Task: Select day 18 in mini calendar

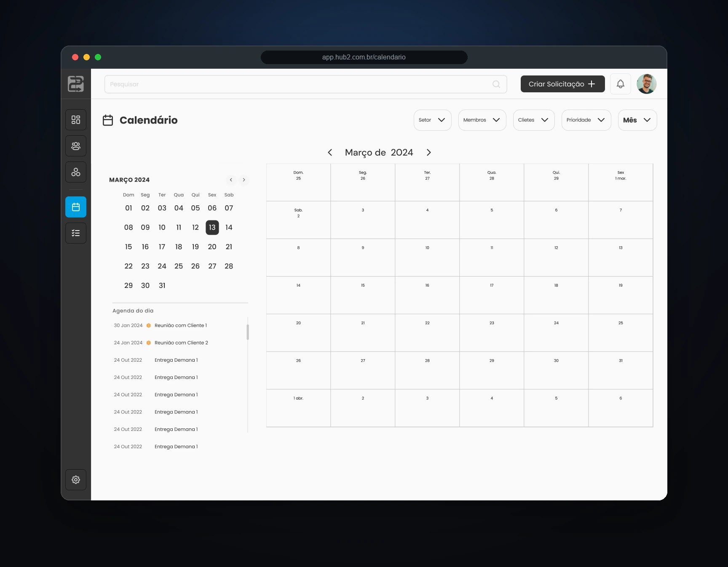Action: tap(179, 247)
